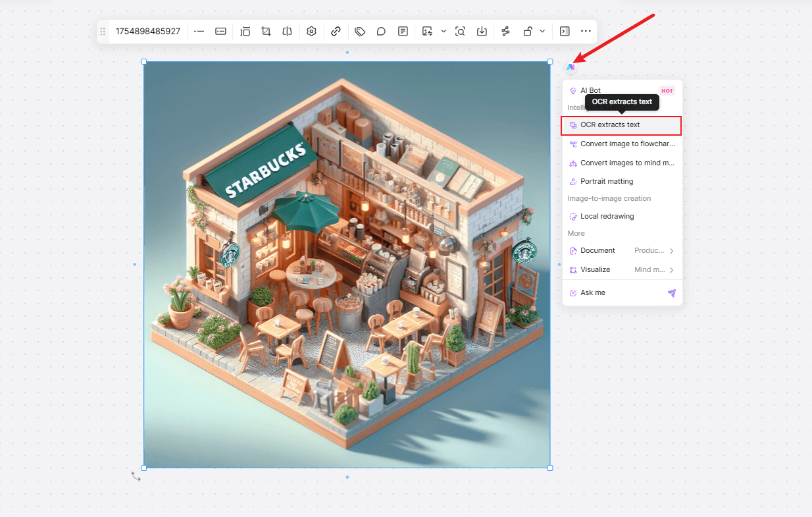Open the side panel toggle icon

(565, 31)
